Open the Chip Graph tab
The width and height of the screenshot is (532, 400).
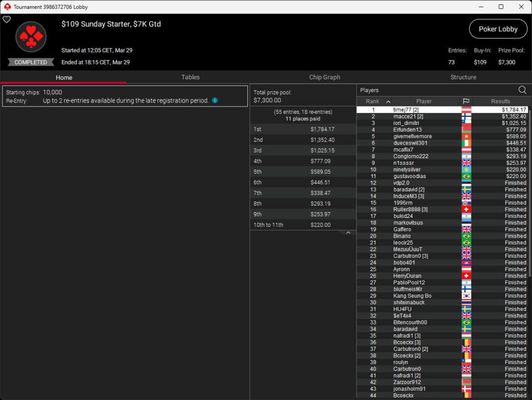pyautogui.click(x=324, y=77)
